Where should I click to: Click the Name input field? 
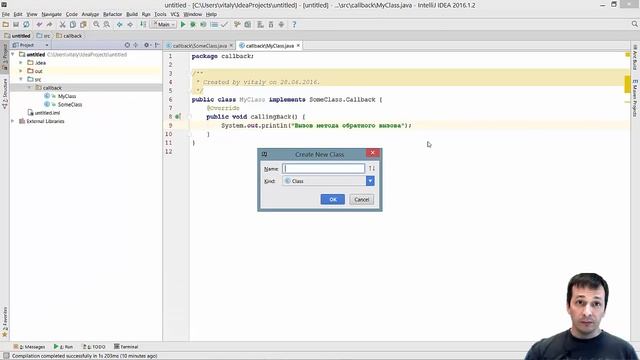click(x=323, y=169)
